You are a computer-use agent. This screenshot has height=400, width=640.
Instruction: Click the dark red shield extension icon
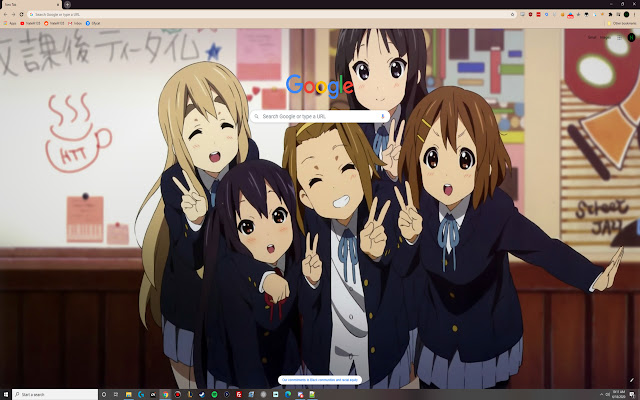(x=530, y=14)
